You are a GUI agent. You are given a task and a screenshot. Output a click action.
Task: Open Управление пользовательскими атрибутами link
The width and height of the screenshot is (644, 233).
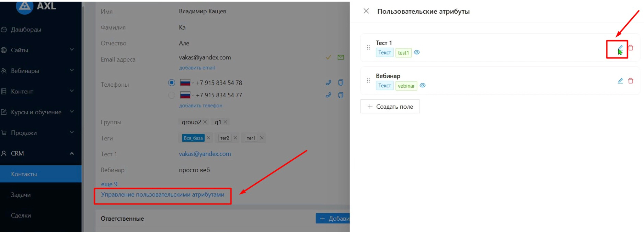(163, 195)
